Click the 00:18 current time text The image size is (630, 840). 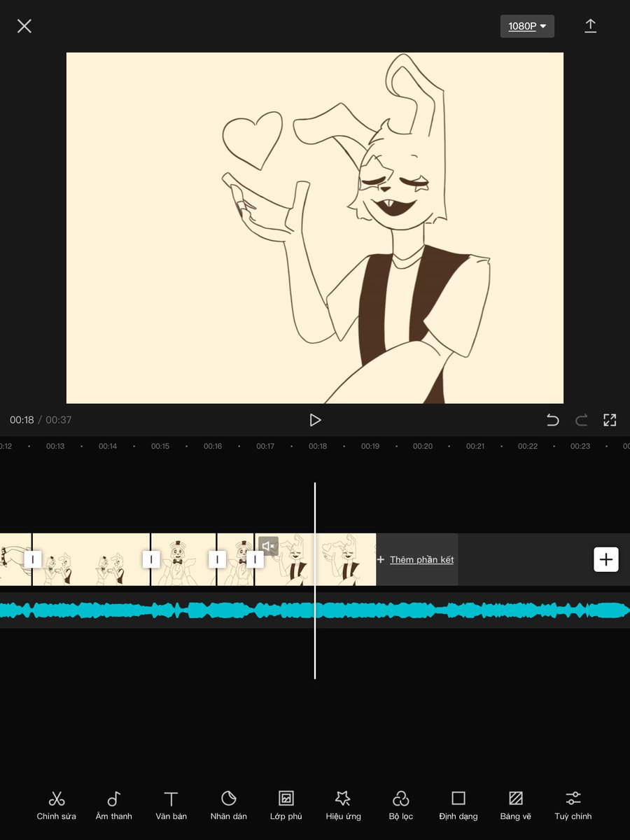pyautogui.click(x=22, y=420)
